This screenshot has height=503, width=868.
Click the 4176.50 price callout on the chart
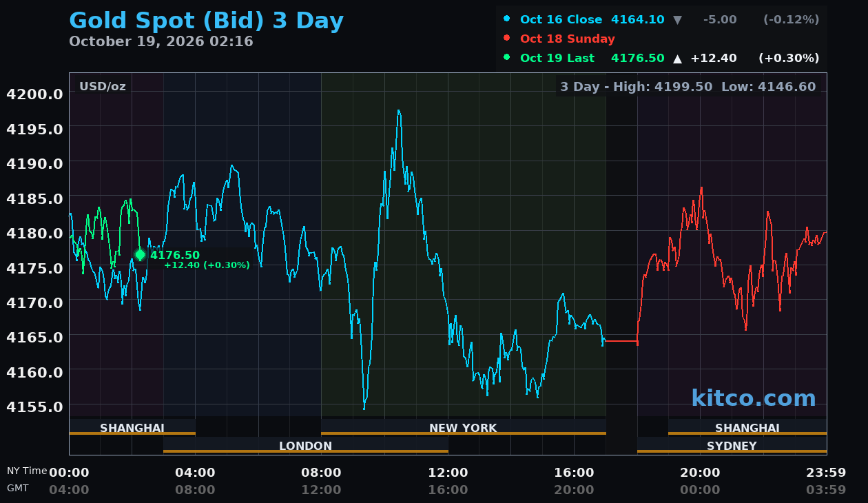pyautogui.click(x=175, y=255)
